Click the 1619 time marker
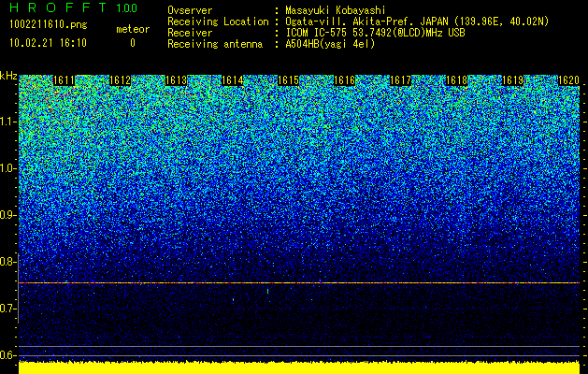This screenshot has height=374, width=588. 512,80
